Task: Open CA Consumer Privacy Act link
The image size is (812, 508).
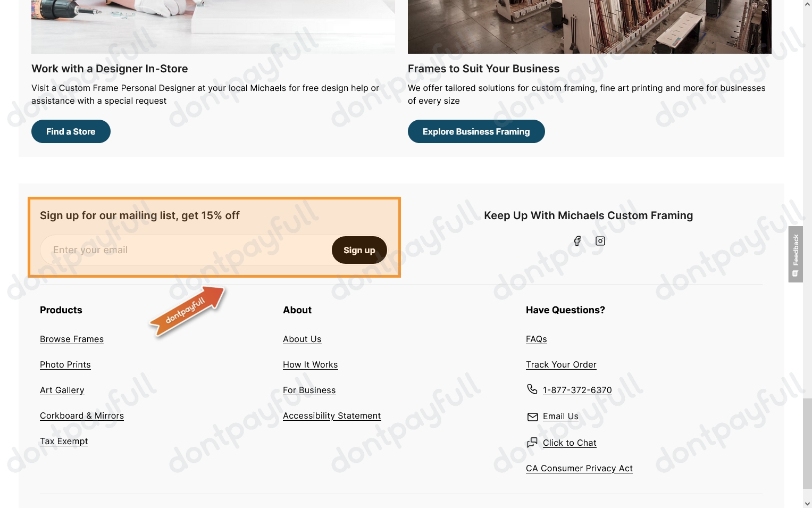Action: pos(579,469)
